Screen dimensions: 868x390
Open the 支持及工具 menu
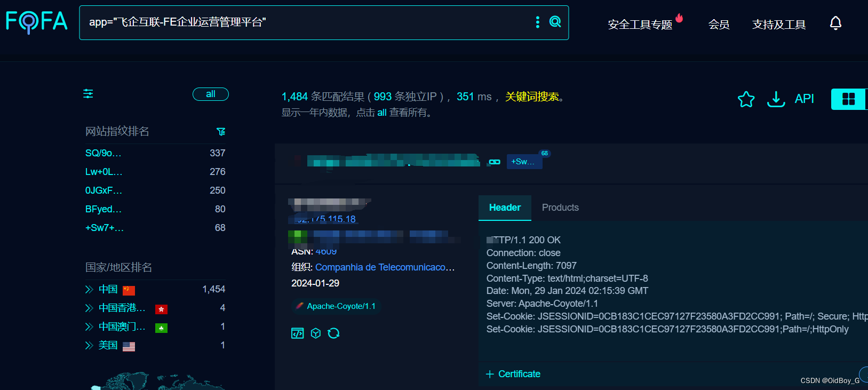[779, 25]
